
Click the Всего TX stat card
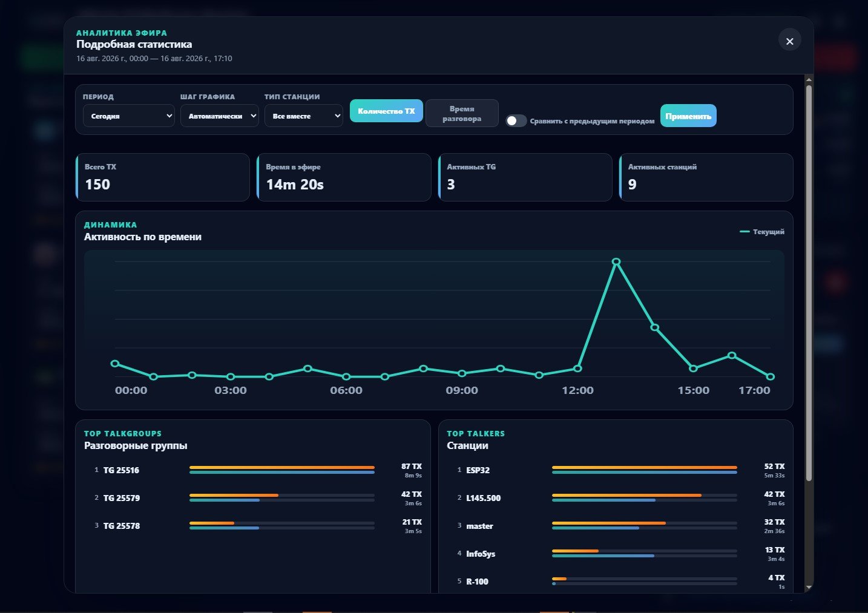[x=163, y=177]
